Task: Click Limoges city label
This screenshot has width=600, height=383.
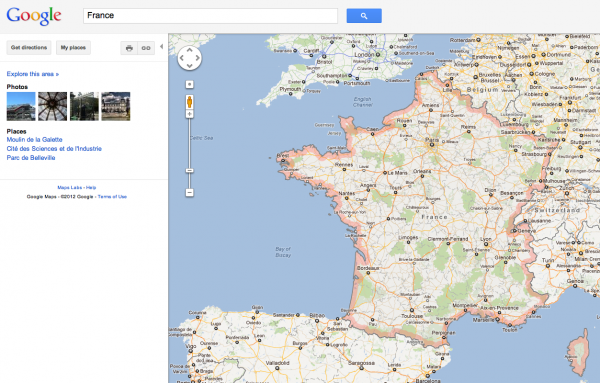Action: point(408,238)
